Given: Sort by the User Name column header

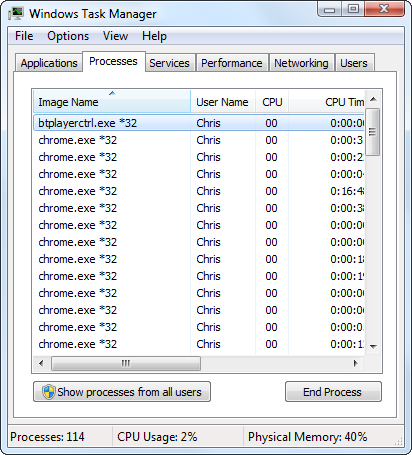Looking at the screenshot, I should (x=223, y=101).
